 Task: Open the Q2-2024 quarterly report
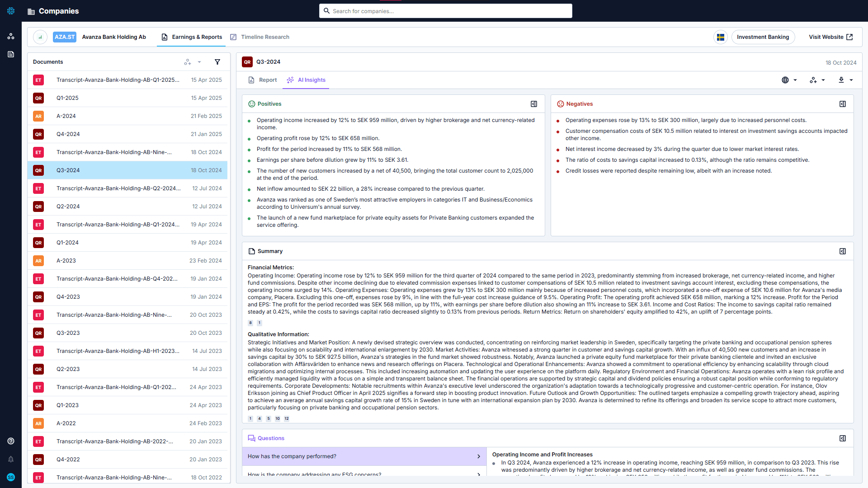click(127, 206)
